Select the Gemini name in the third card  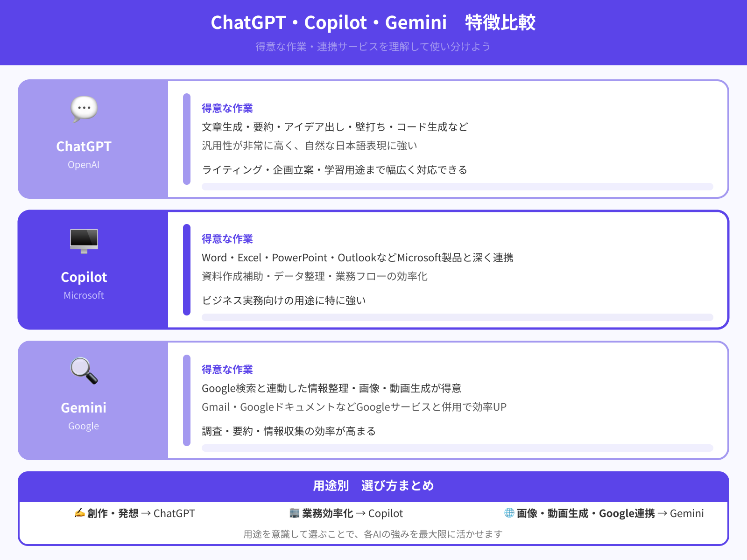click(84, 408)
